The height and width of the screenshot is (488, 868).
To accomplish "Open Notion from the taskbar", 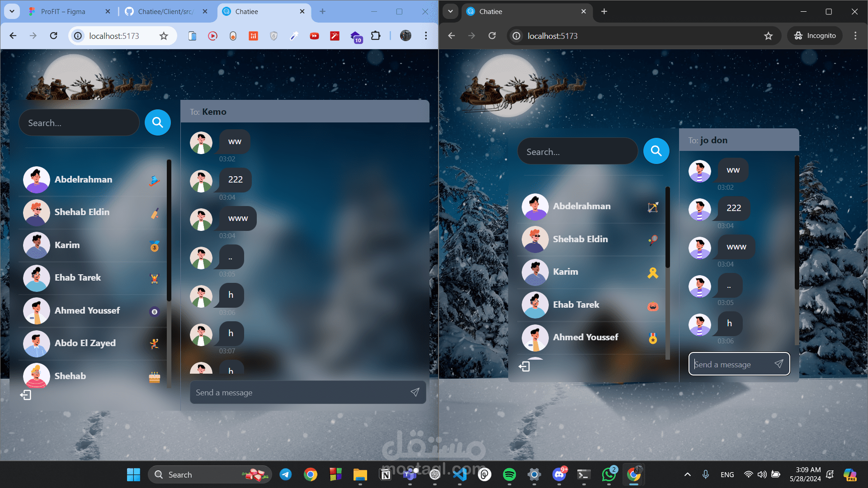I will [x=385, y=474].
